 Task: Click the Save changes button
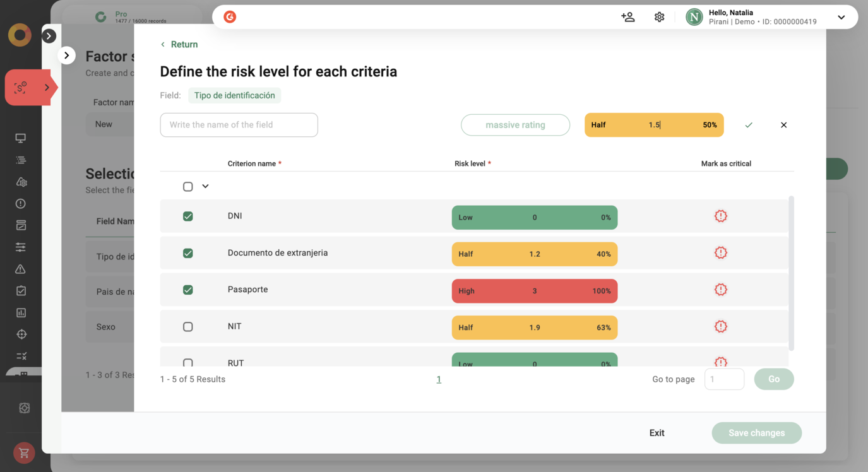(x=756, y=433)
